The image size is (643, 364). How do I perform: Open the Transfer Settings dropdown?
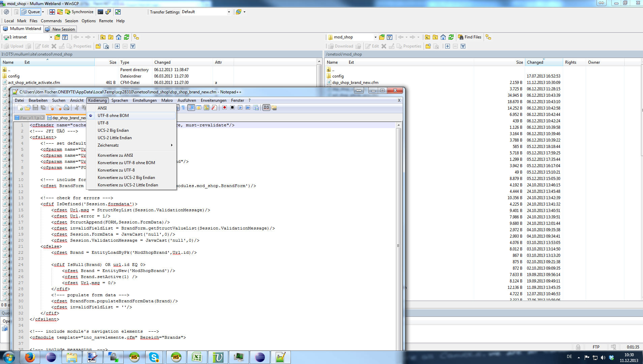[206, 12]
